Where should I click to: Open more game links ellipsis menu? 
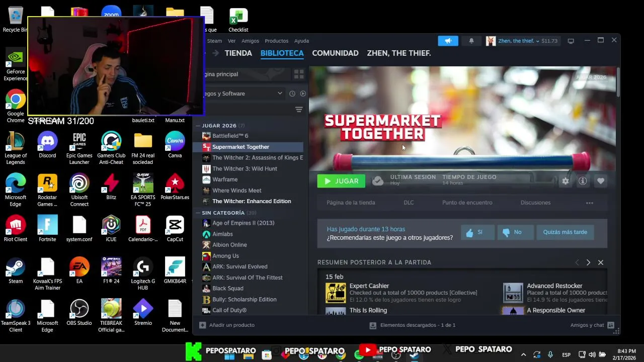click(x=590, y=203)
